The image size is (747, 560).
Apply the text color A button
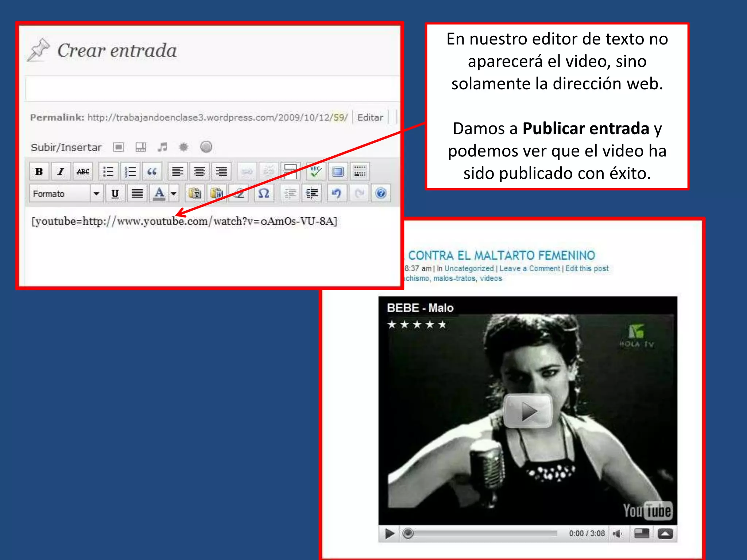pos(159,193)
